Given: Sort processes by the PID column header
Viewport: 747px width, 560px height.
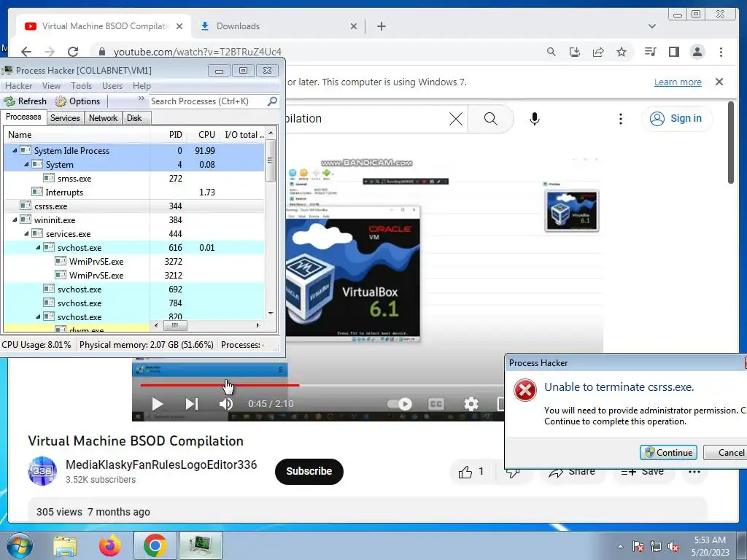Looking at the screenshot, I should [168, 135].
